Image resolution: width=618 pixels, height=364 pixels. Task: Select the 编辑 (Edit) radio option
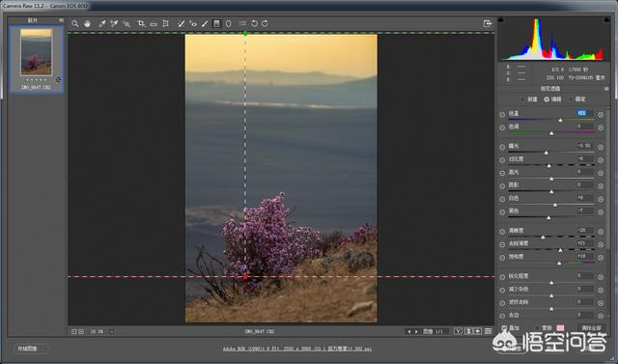pyautogui.click(x=547, y=99)
